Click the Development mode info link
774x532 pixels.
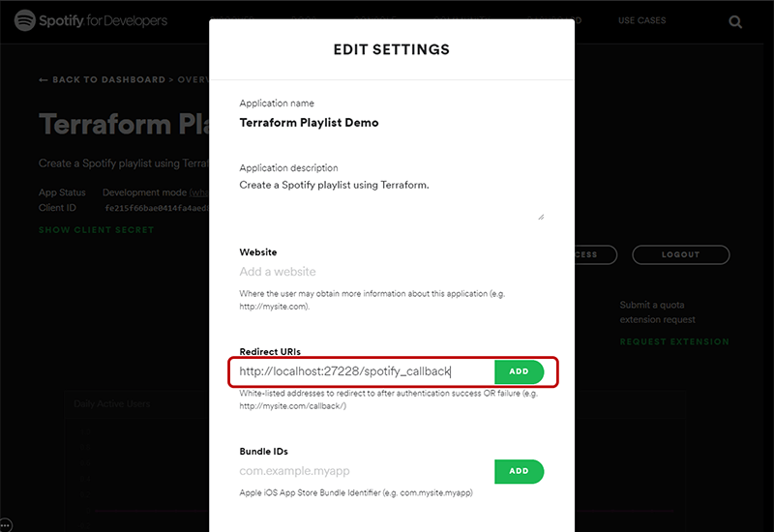point(198,192)
